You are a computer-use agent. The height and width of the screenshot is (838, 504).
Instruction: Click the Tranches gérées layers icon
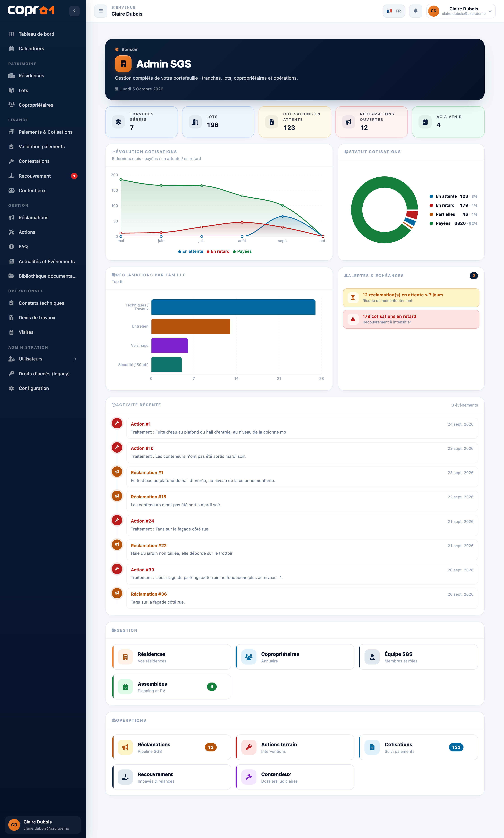click(118, 122)
